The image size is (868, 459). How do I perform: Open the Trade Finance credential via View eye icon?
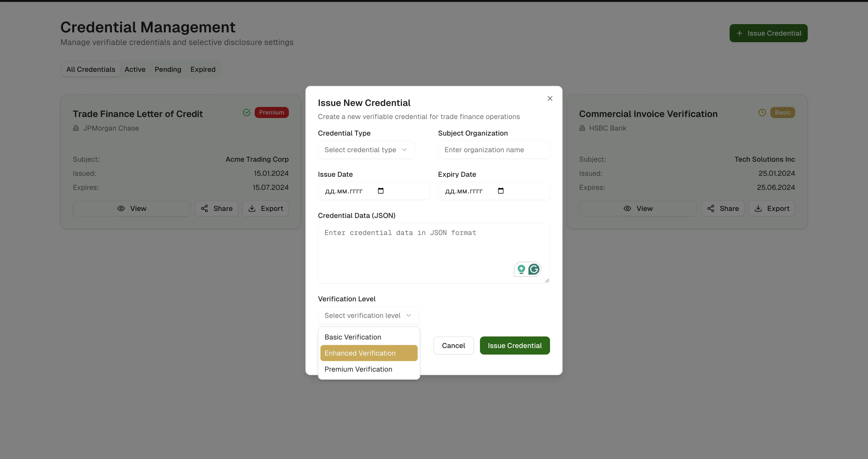pos(121,208)
